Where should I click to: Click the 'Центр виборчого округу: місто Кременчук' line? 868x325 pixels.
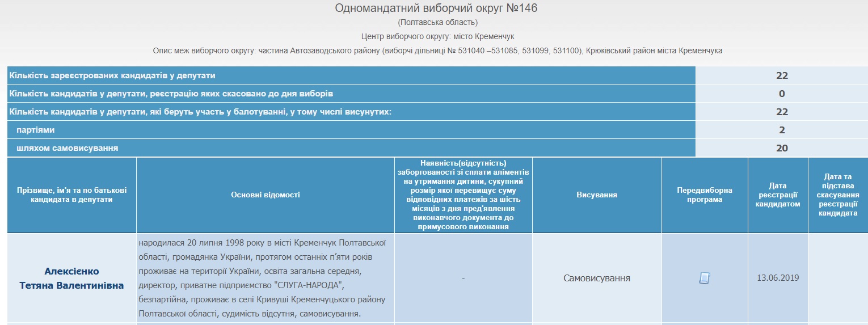coord(437,36)
